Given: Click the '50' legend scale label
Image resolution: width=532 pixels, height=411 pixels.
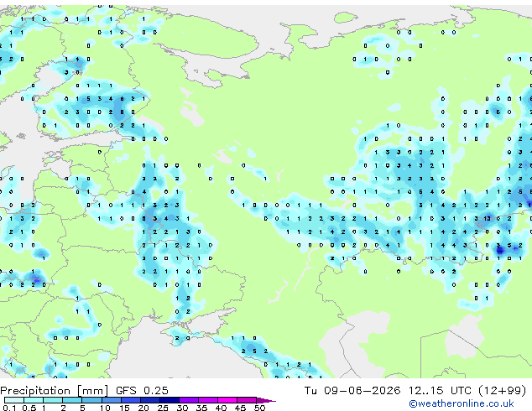Looking at the screenshot, I should click(260, 408).
